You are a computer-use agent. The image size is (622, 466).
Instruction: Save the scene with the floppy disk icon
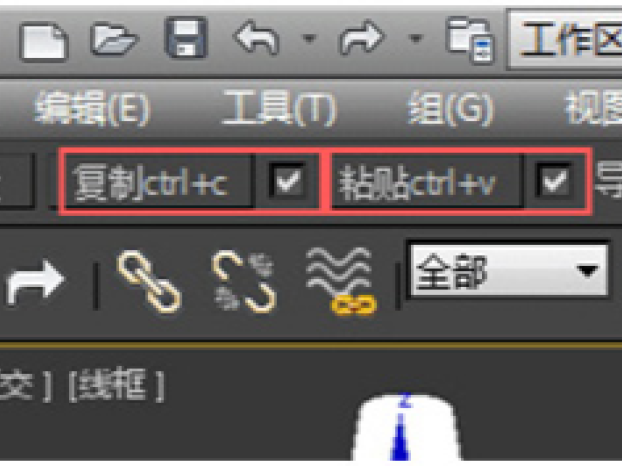tap(186, 38)
